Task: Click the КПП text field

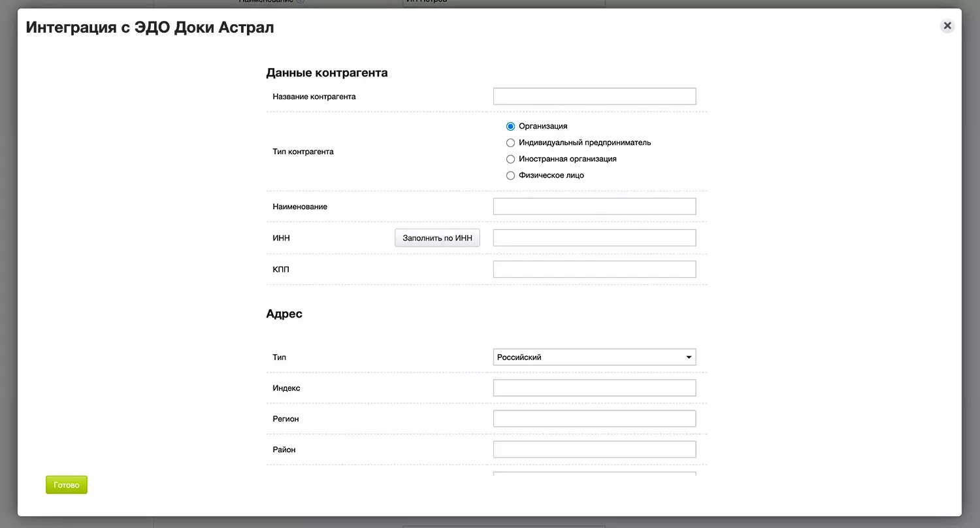Action: point(594,269)
